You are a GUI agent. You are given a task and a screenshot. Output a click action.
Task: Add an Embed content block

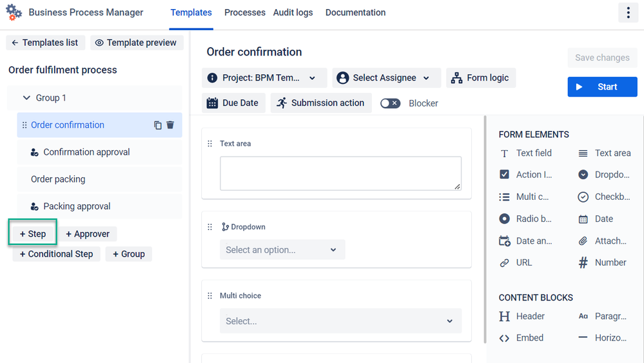pos(522,338)
